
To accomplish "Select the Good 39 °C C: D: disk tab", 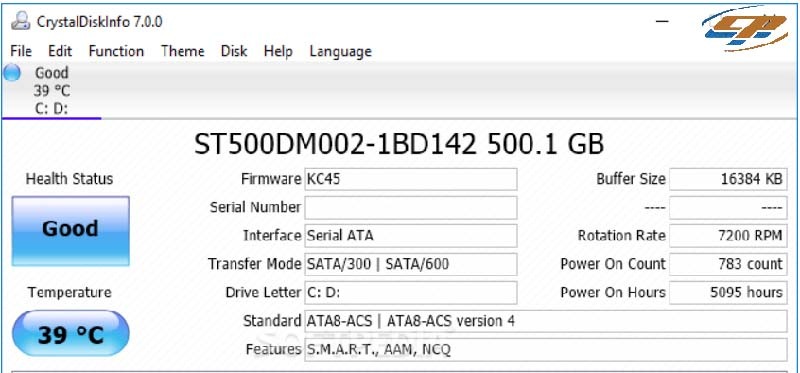I will [x=52, y=90].
